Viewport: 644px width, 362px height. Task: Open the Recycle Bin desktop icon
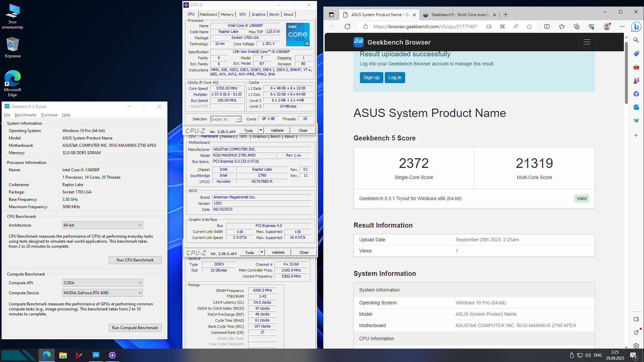click(13, 47)
